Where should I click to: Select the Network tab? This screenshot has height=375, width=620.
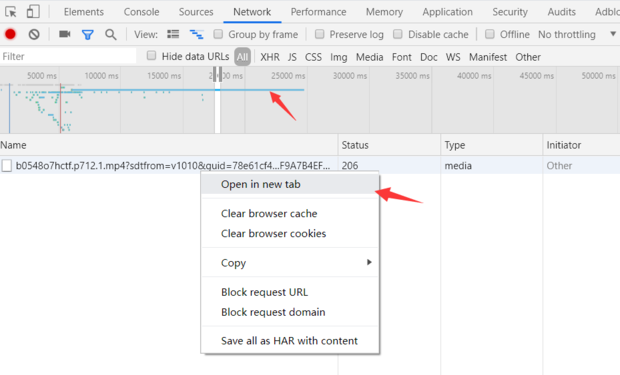(252, 12)
